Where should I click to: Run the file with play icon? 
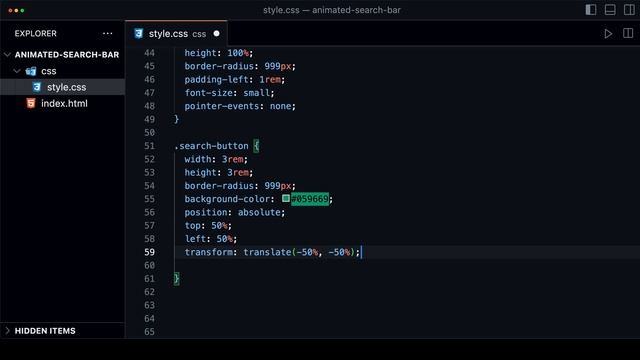pos(608,33)
